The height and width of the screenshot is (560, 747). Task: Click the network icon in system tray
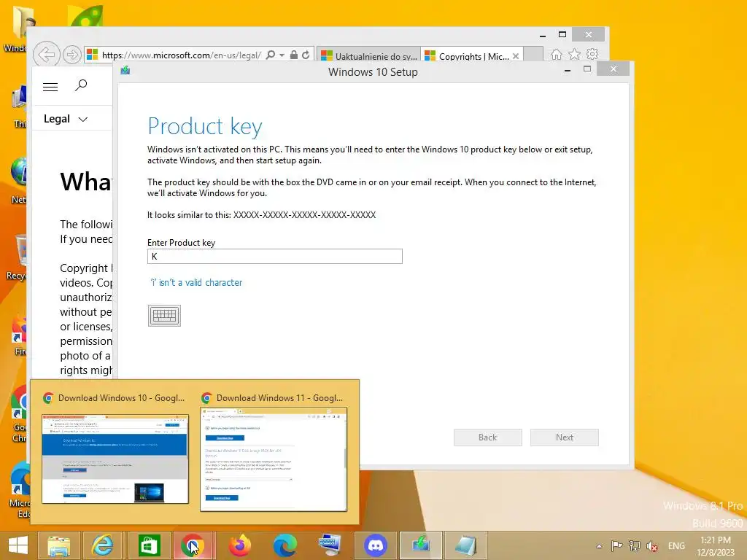pos(634,545)
